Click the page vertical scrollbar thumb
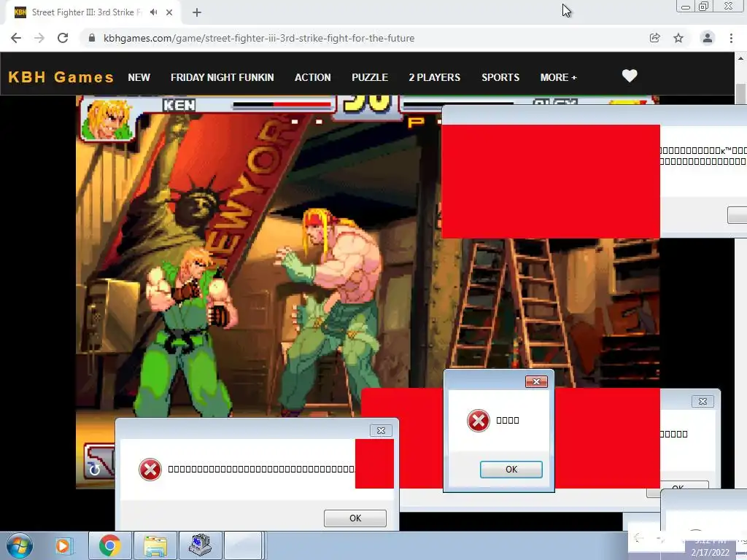Viewport: 747px width, 560px height. (740, 94)
